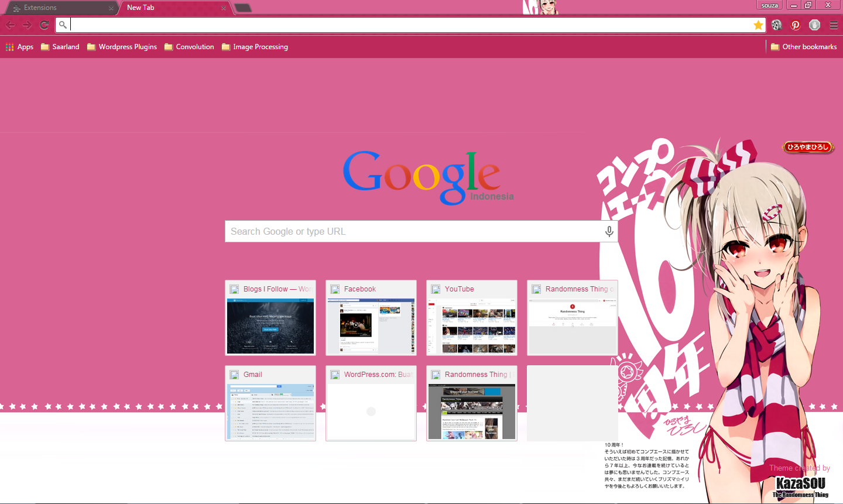Show the Other bookmarks folder
Screen dimensions: 843x504
pos(804,47)
